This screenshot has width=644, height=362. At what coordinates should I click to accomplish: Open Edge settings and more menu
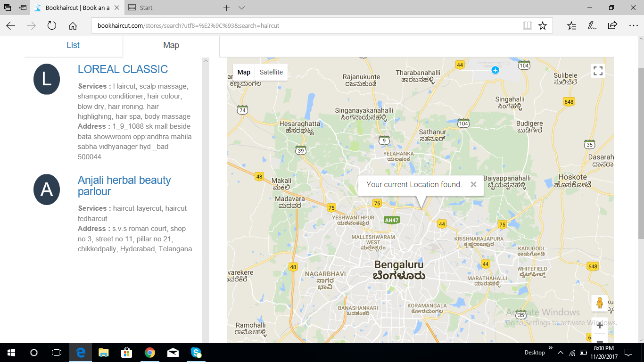click(633, 25)
